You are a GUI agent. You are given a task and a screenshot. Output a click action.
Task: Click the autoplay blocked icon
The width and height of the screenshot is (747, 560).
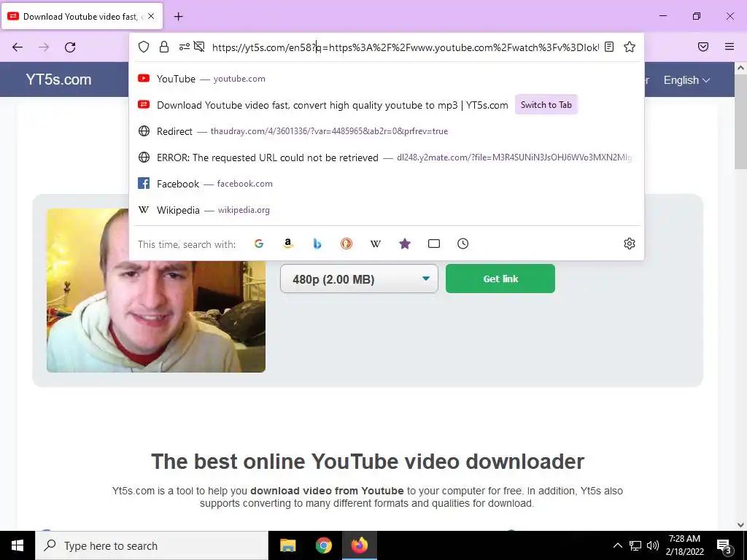(x=200, y=47)
